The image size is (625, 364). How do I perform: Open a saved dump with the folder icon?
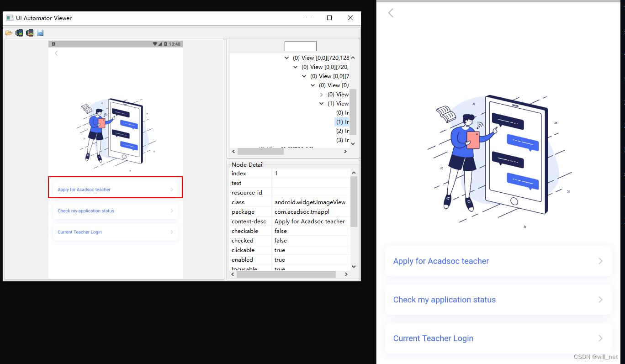click(9, 33)
